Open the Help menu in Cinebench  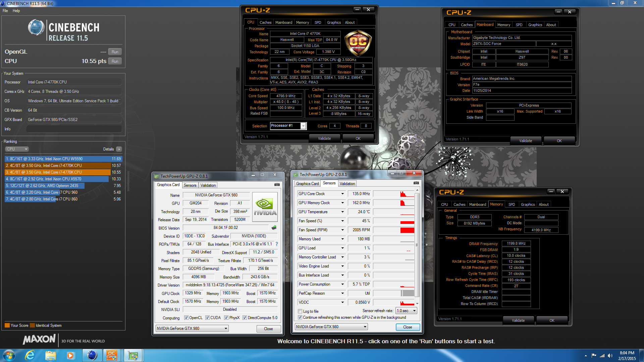coord(16,11)
